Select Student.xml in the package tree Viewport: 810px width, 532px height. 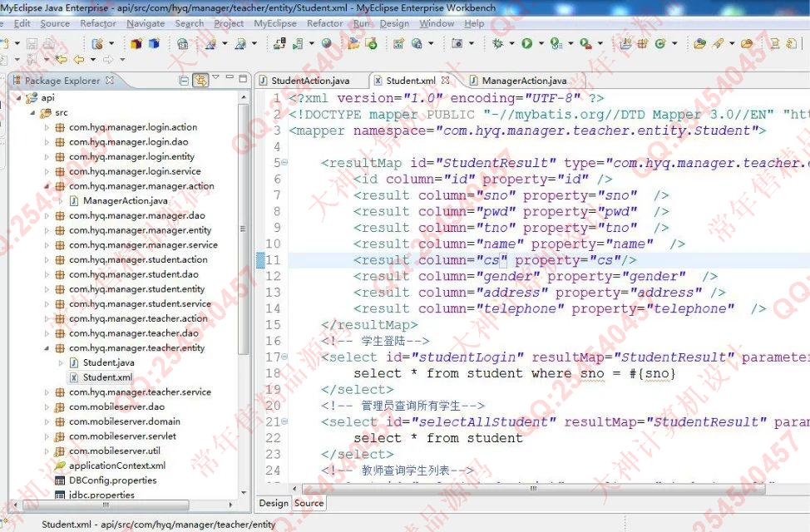click(x=107, y=377)
